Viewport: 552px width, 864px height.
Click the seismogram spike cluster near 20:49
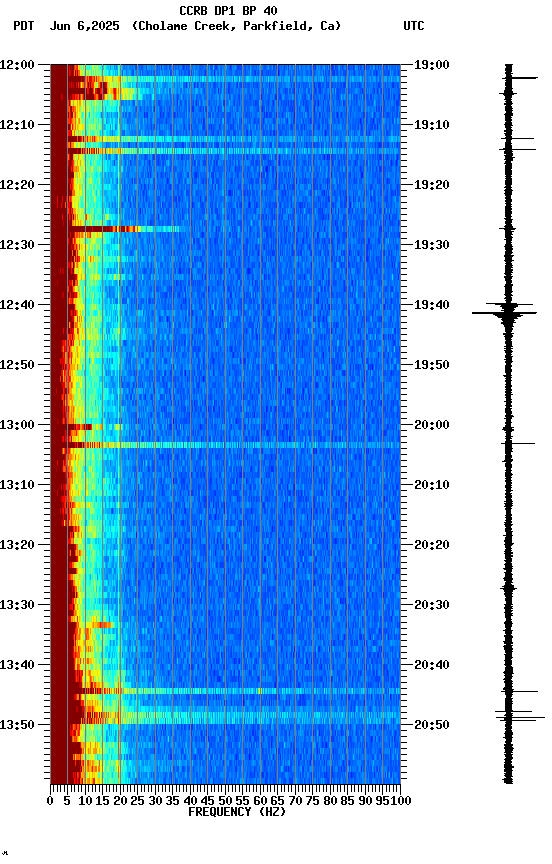point(520,716)
